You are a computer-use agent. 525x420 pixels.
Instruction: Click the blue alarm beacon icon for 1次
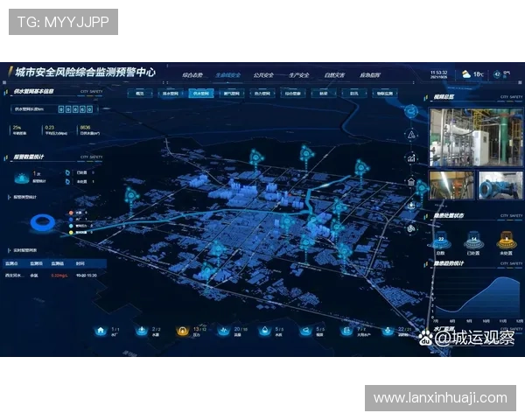[22, 178]
